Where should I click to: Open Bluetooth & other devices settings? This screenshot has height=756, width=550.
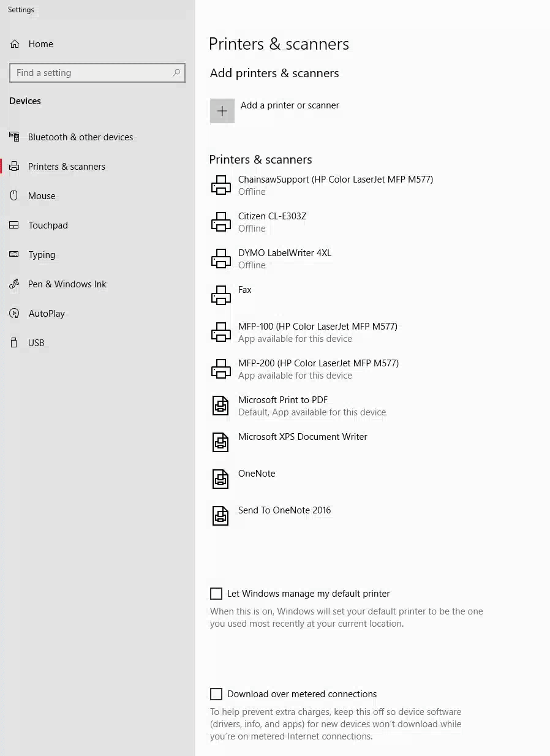point(80,137)
